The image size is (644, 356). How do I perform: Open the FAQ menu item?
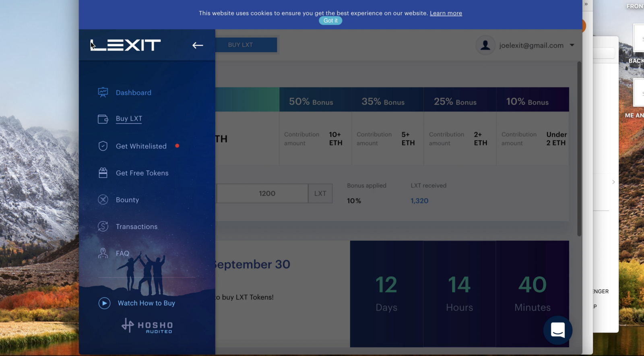(122, 253)
